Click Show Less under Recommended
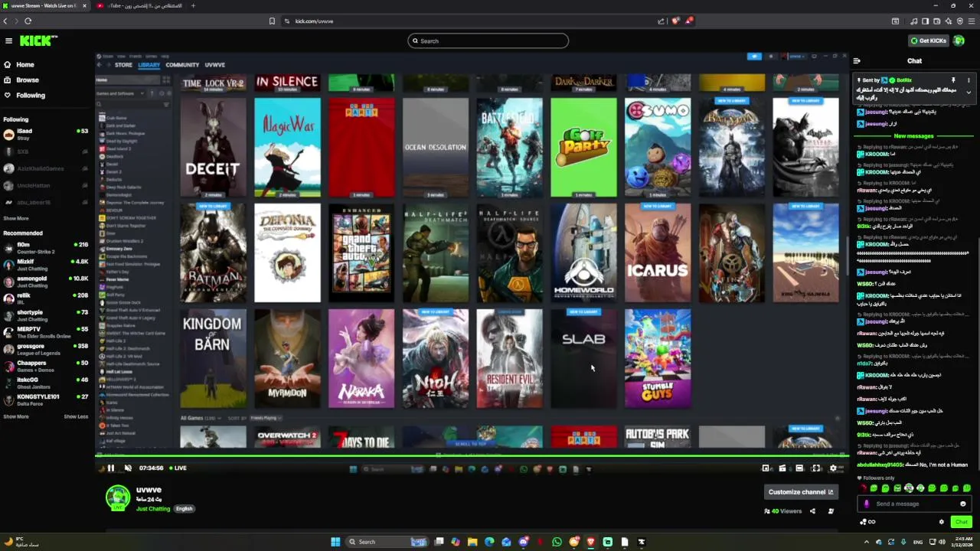980x551 pixels. coord(76,416)
